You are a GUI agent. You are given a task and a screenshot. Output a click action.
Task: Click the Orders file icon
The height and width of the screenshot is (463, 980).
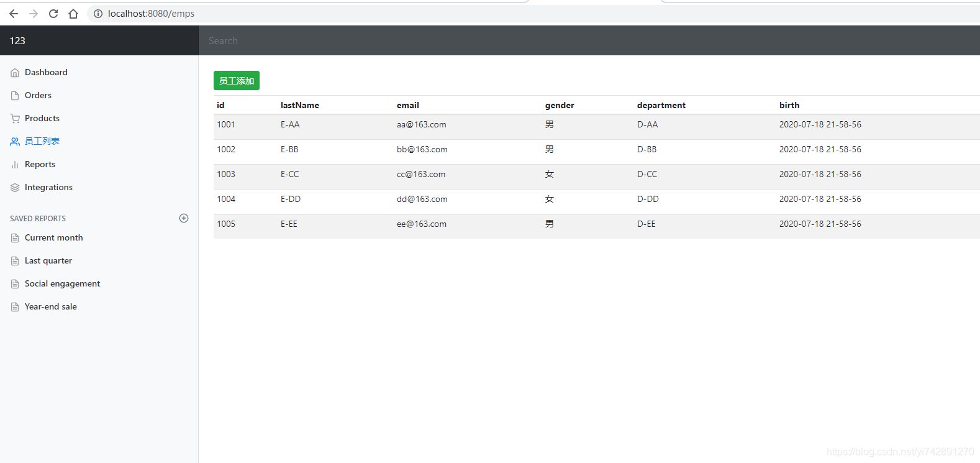(15, 96)
